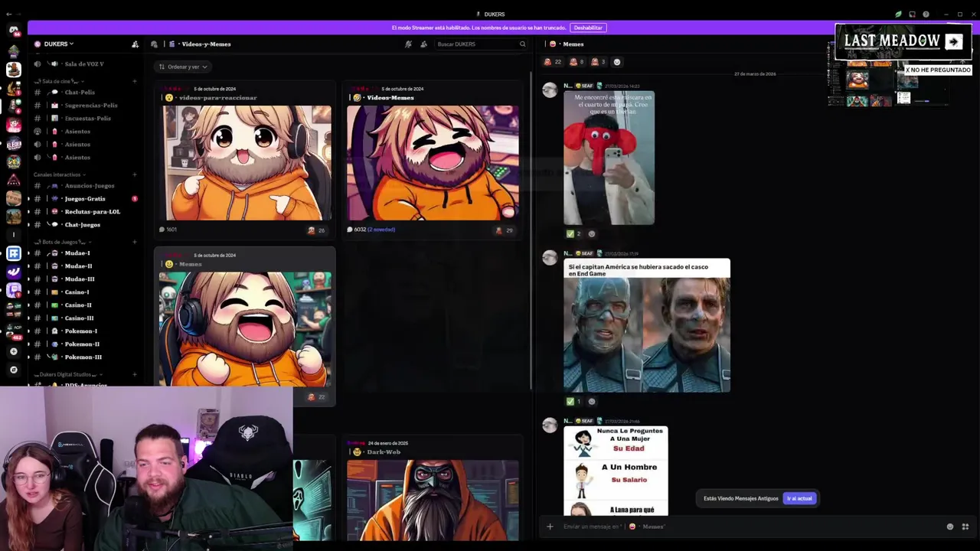Open the elephant mask meme image
The width and height of the screenshot is (980, 551).
[609, 158]
